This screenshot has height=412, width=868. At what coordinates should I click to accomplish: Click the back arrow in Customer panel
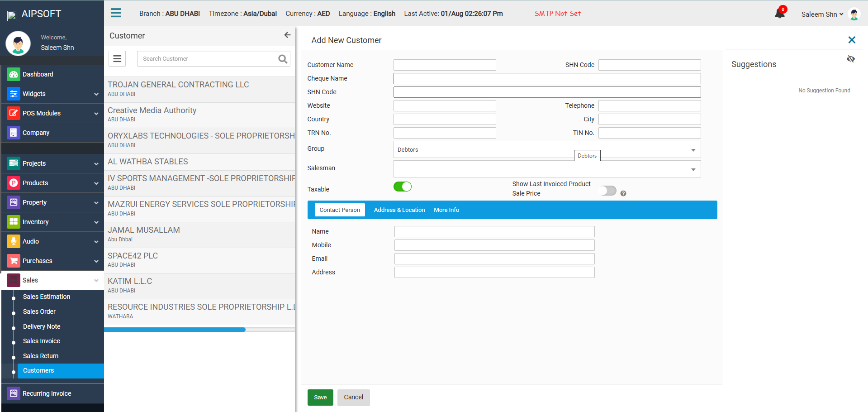click(x=287, y=35)
